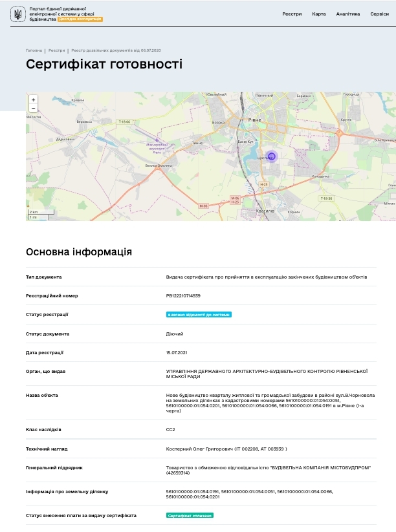Viewport: 396px width, 532px height.
Task: Click the airport icon on the map
Action: pos(157,140)
